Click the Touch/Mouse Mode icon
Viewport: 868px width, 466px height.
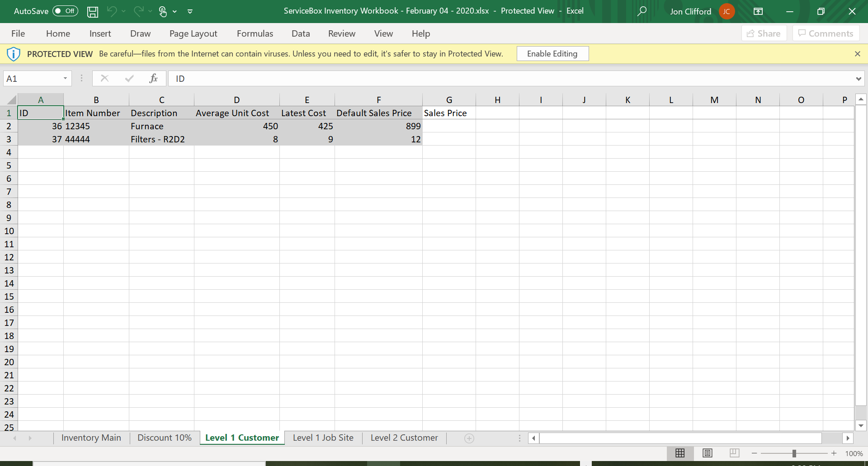(163, 12)
